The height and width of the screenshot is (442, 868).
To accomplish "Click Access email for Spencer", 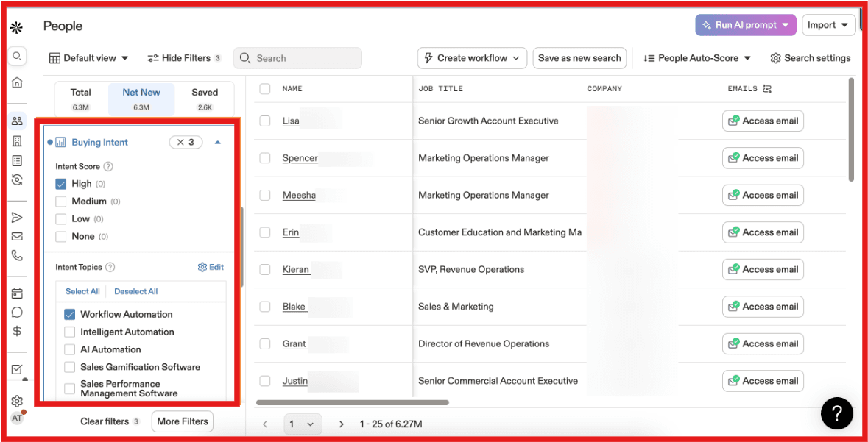I will coord(763,158).
